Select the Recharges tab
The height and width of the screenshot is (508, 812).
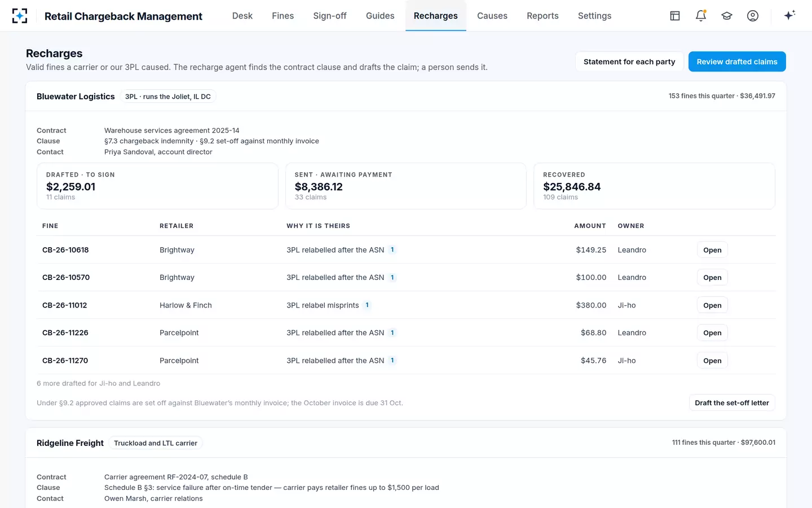(436, 16)
